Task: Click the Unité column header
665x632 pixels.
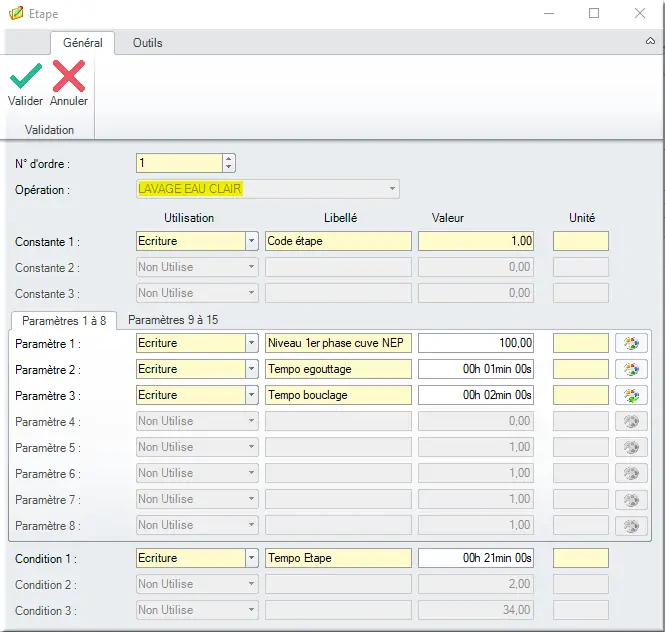Action: pos(582,218)
